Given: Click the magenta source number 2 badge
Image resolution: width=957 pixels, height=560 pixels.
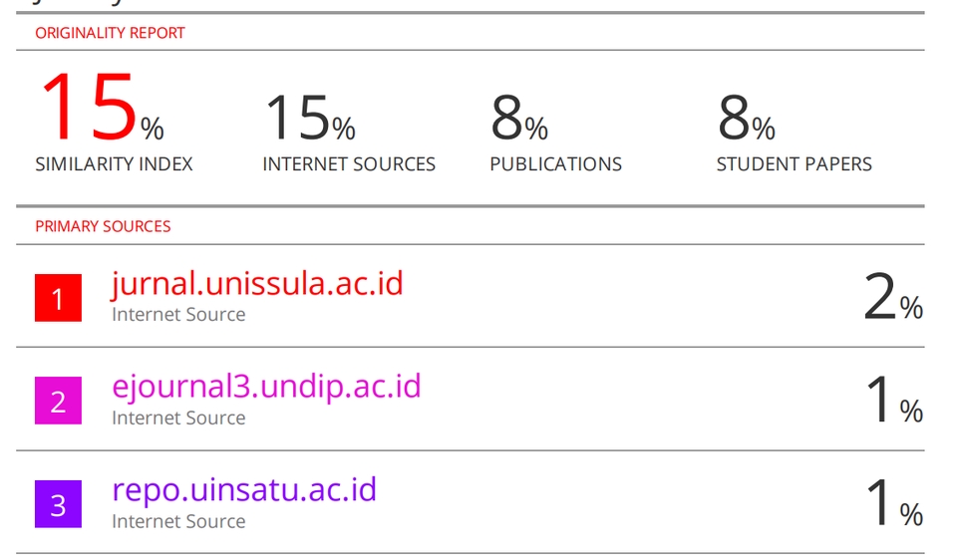Looking at the screenshot, I should [58, 401].
